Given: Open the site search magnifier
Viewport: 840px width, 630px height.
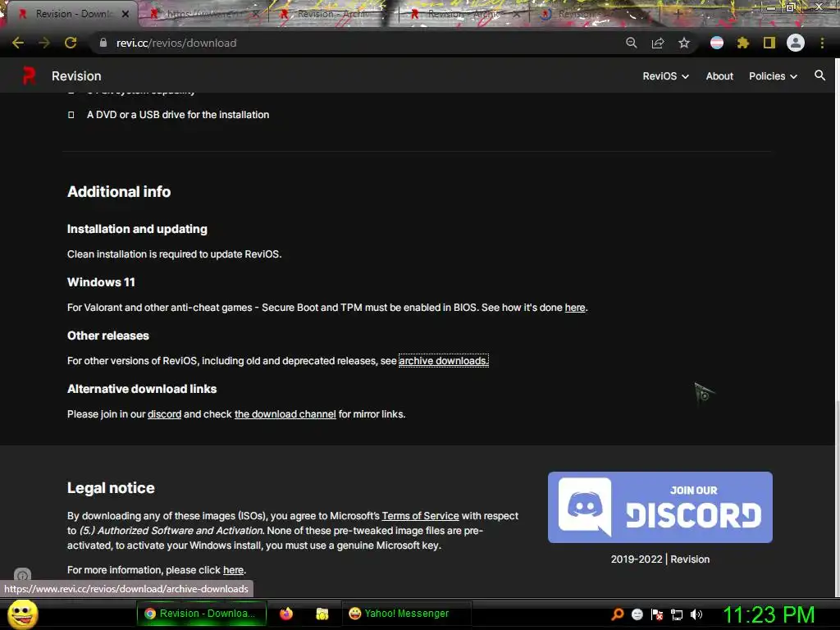Looking at the screenshot, I should point(819,75).
